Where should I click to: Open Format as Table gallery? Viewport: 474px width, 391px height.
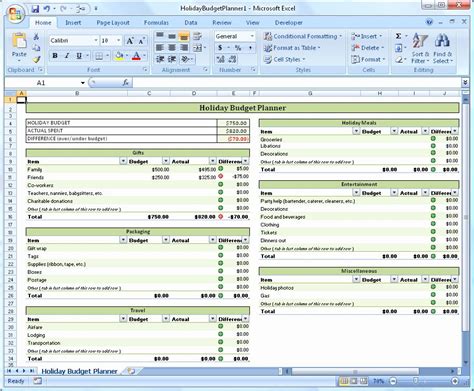(x=292, y=48)
